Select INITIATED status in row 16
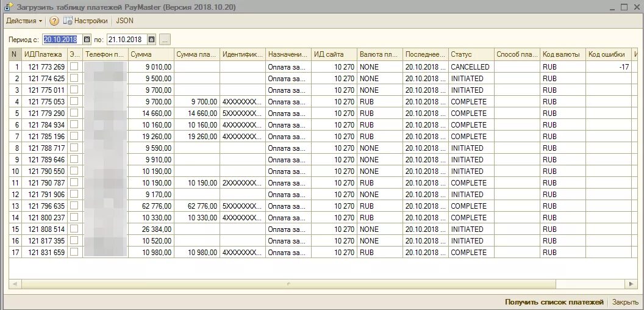Image resolution: width=644 pixels, height=310 pixels. click(471, 241)
